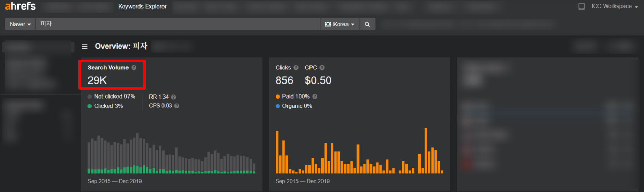Screen dimensions: 644x192
Task: Click the help icon next to Paid 100%
Action: pyautogui.click(x=315, y=97)
